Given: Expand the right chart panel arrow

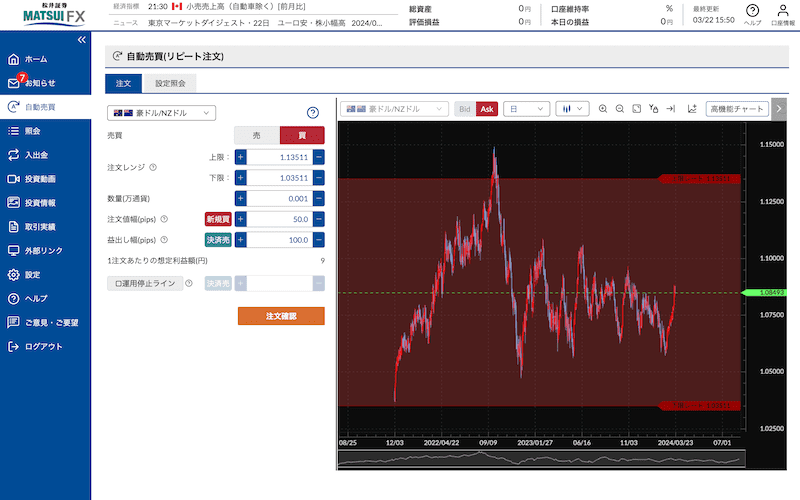Looking at the screenshot, I should (779, 109).
